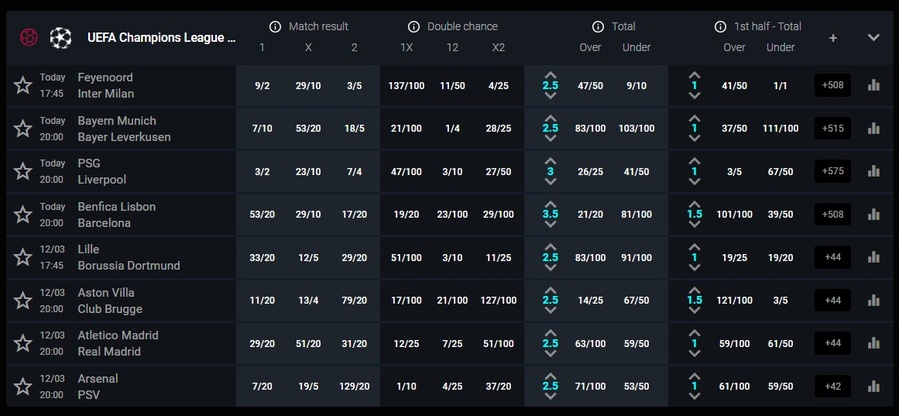
Task: Choose double chance 1X at 137/100
Action: coord(406,85)
